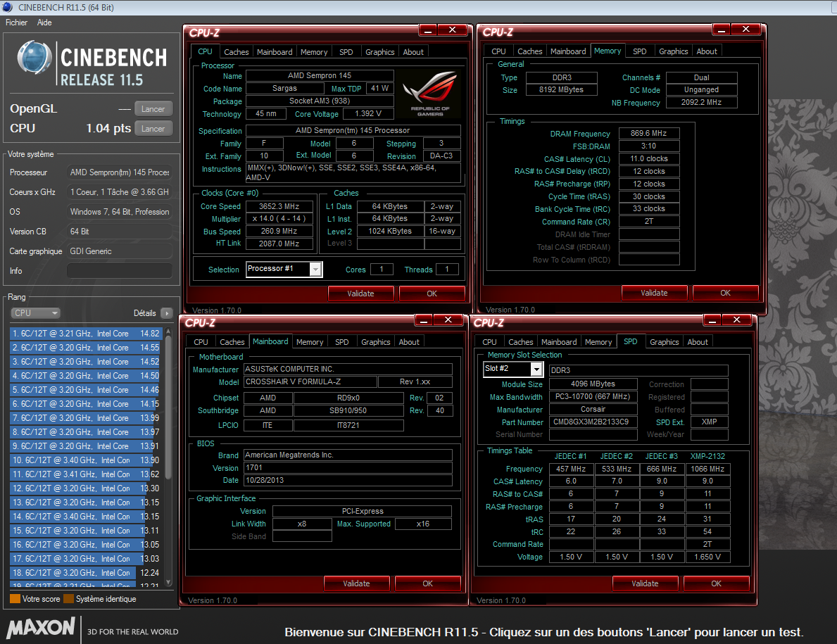The image size is (837, 644).
Task: Minimize the top-left CPU-Z window
Action: point(427,30)
